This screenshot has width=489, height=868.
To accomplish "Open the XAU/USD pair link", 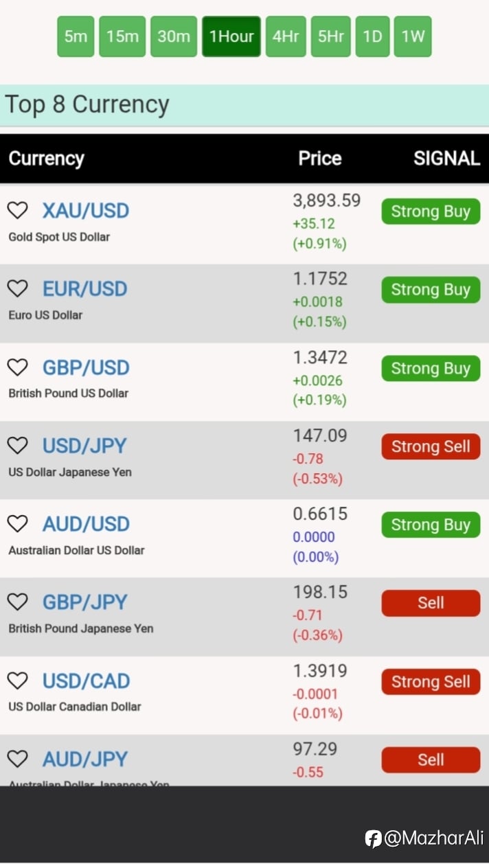I will pyautogui.click(x=86, y=210).
